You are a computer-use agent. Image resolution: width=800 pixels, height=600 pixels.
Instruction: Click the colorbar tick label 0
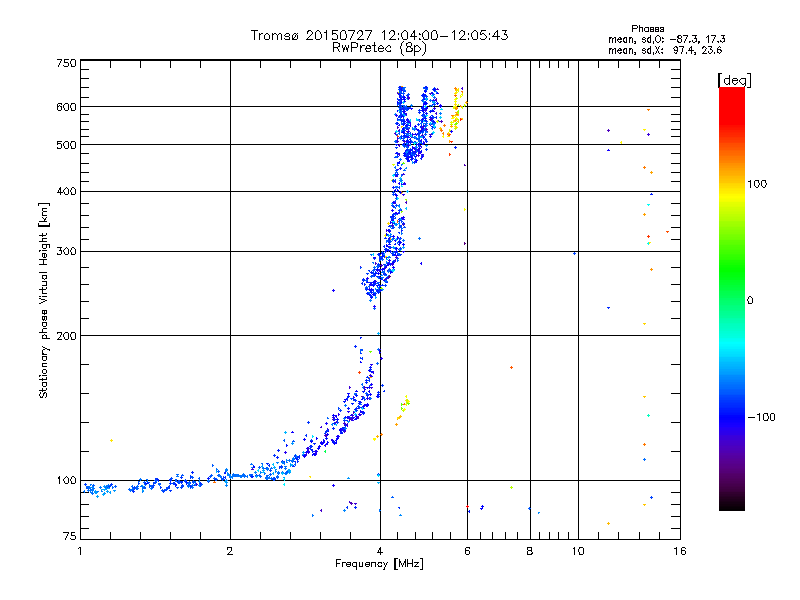click(750, 301)
